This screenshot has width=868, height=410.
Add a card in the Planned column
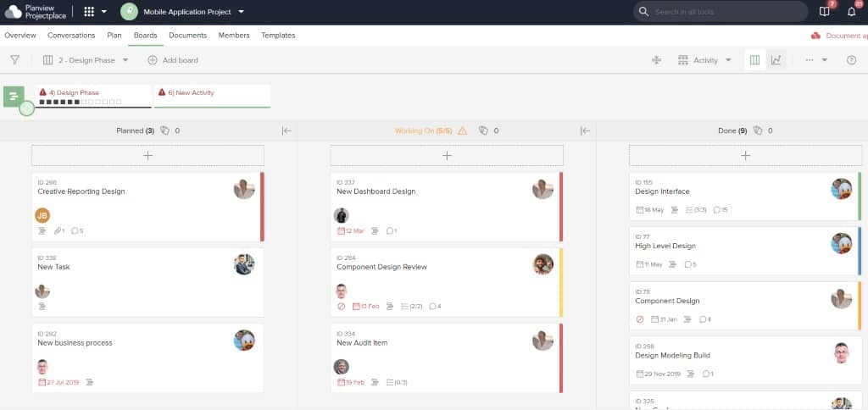click(147, 156)
